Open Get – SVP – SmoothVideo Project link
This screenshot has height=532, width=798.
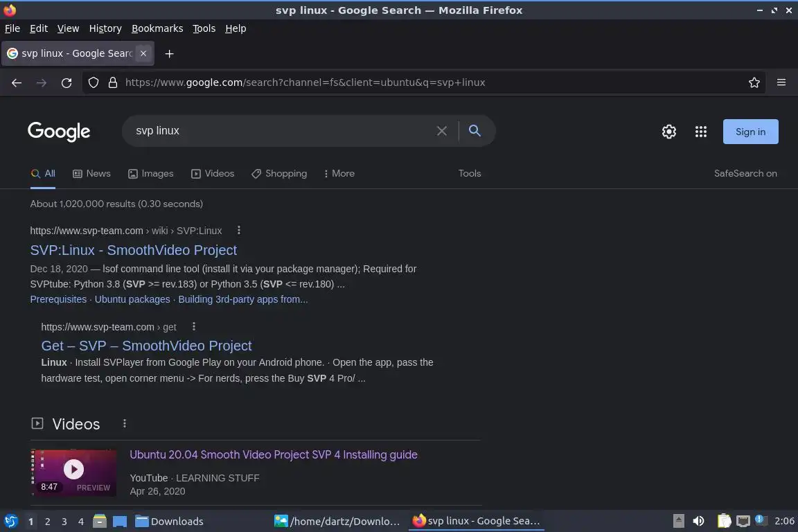point(146,346)
